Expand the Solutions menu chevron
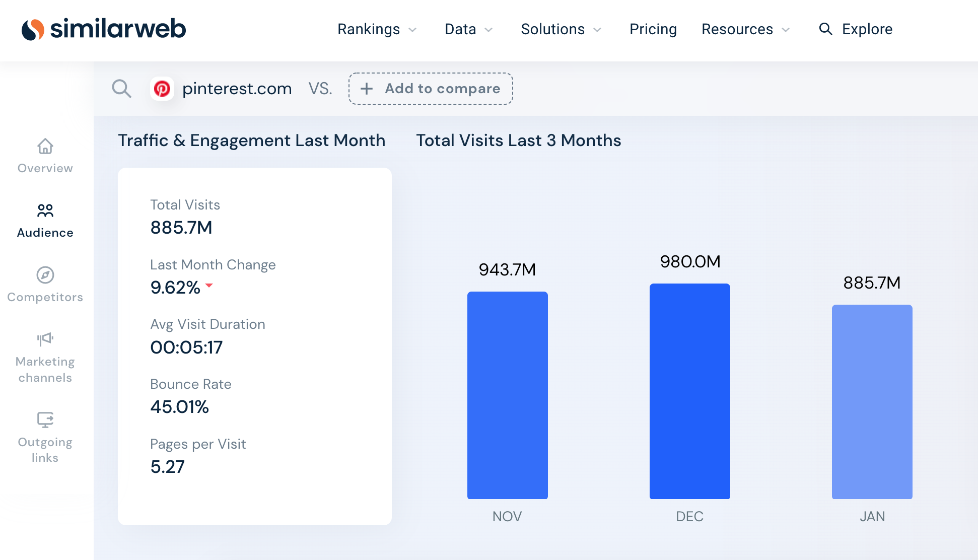 [x=597, y=30]
